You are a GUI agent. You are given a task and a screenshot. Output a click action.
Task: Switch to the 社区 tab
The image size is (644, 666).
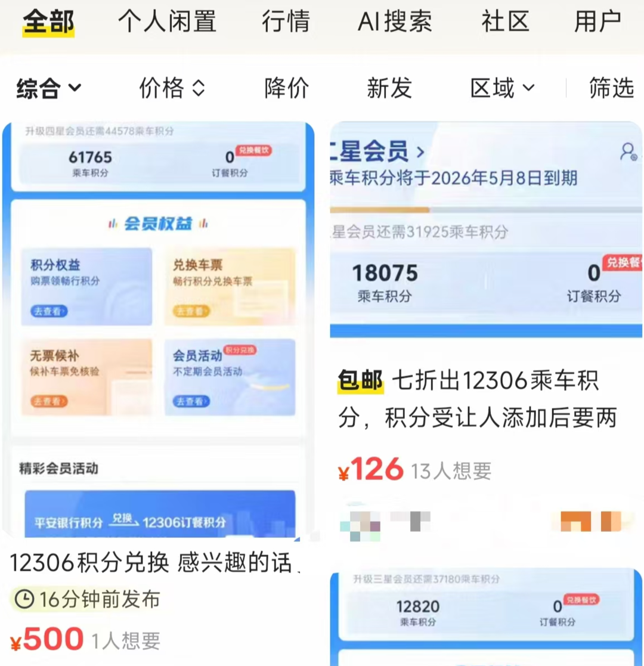point(505,21)
